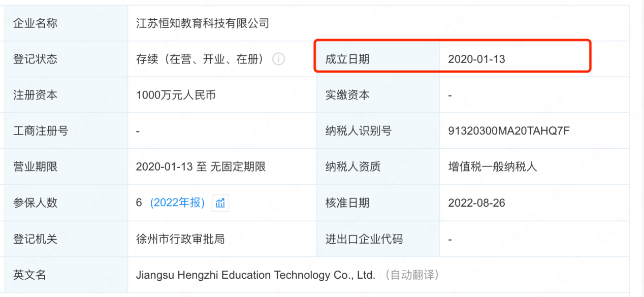Screen dimensions: 644x297
Task: Click the 存续（在营、开业、在册） status text
Action: coord(200,59)
